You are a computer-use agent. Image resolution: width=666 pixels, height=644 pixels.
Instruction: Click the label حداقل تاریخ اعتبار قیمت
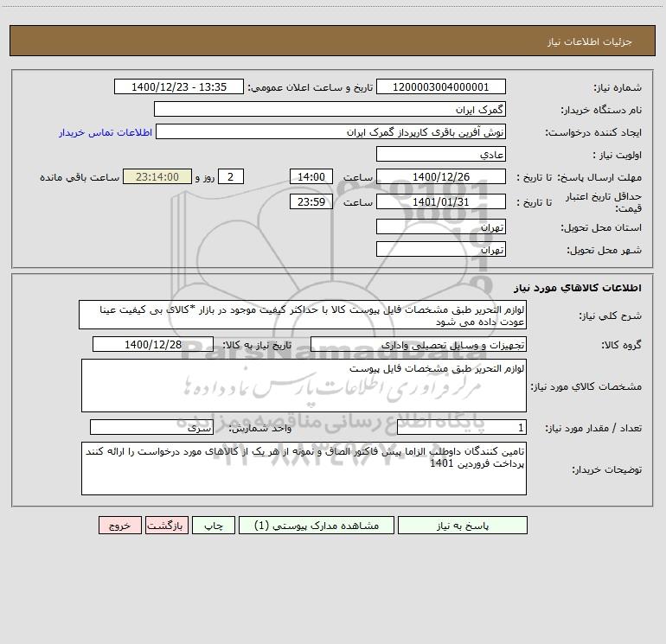click(604, 202)
